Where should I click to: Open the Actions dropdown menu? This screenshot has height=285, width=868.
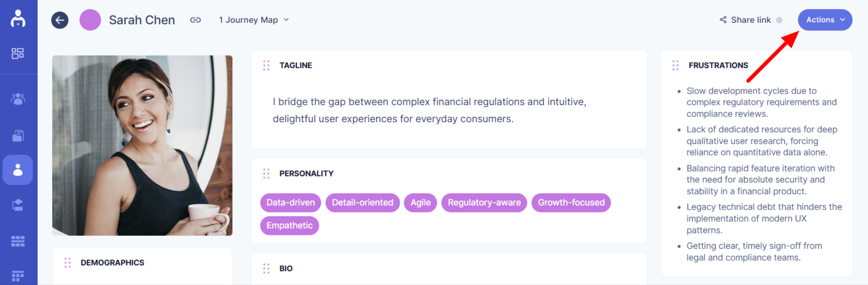coord(825,20)
